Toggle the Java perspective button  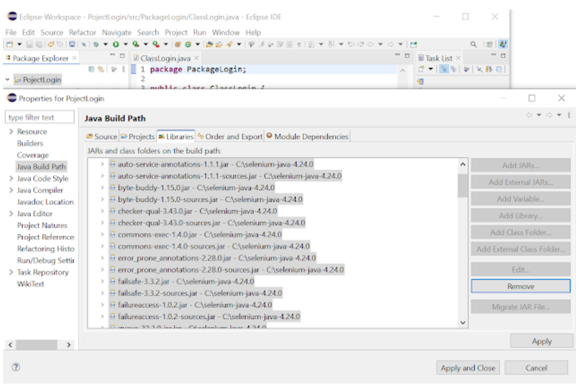pos(503,44)
